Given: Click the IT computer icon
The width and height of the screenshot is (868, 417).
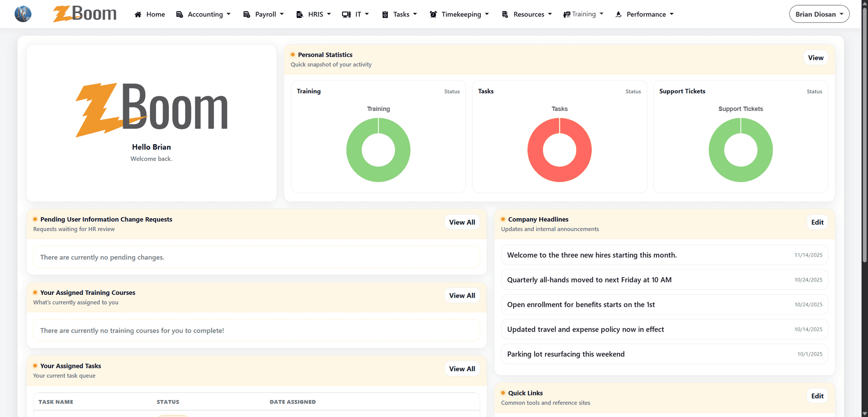Looking at the screenshot, I should pos(346,14).
